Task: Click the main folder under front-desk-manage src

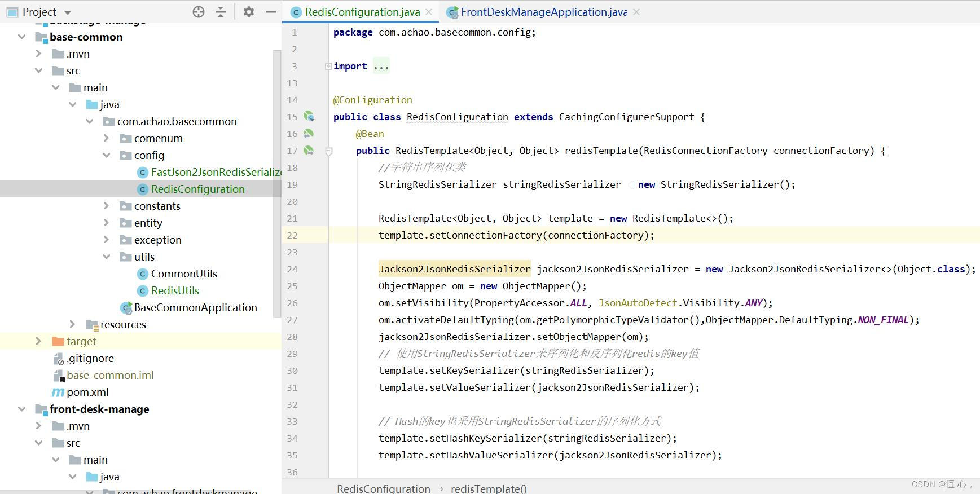Action: 95,460
